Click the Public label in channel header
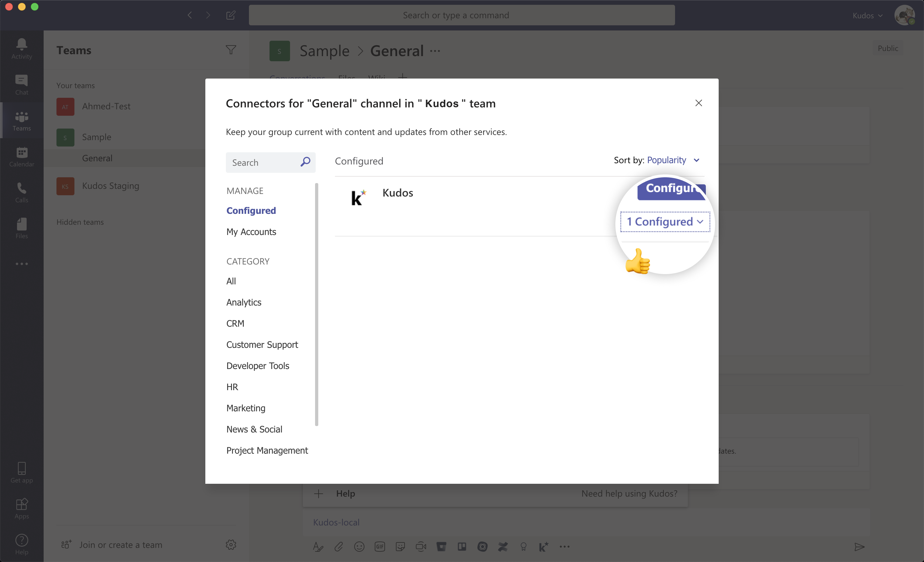 888,48
